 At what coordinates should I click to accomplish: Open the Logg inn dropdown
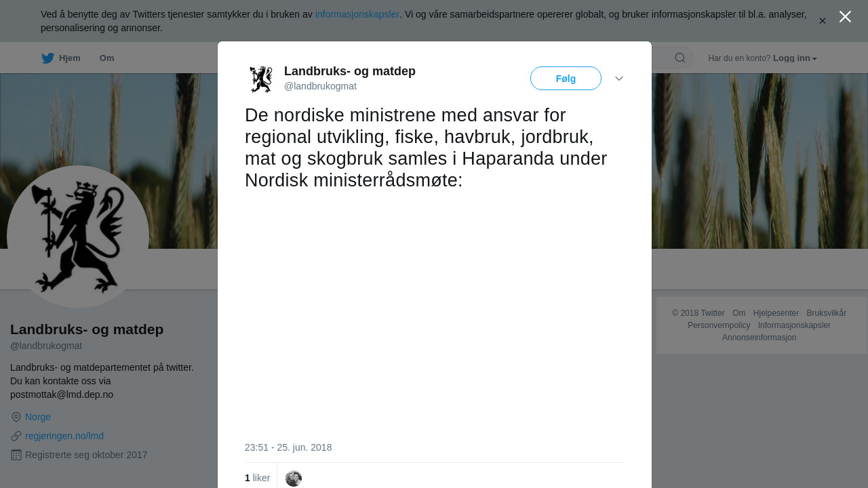tap(795, 58)
